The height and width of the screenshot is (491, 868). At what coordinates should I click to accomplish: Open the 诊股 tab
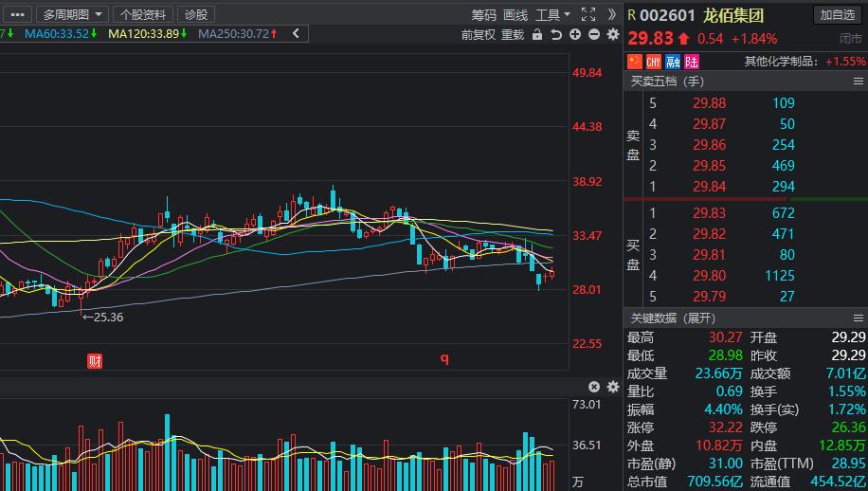pyautogui.click(x=196, y=14)
